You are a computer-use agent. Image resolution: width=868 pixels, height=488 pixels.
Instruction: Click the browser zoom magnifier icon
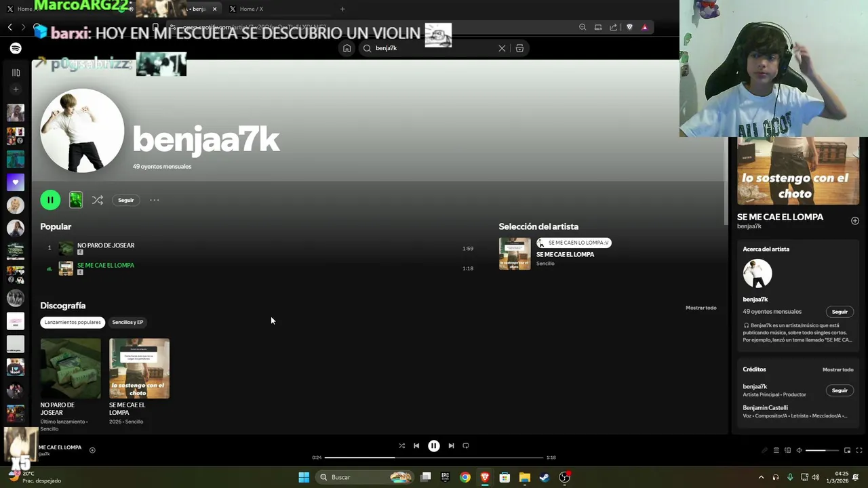tap(583, 27)
